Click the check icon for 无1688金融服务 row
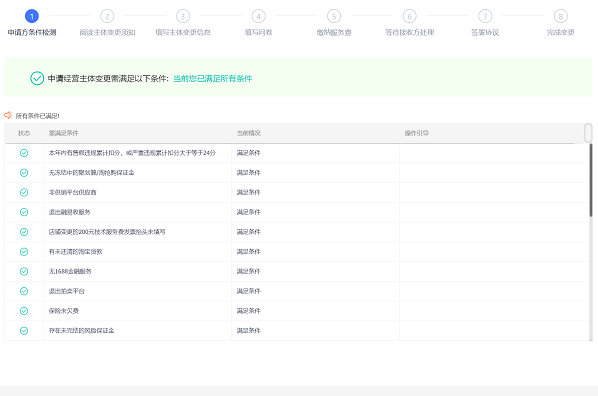This screenshot has height=396, width=598. pos(24,271)
